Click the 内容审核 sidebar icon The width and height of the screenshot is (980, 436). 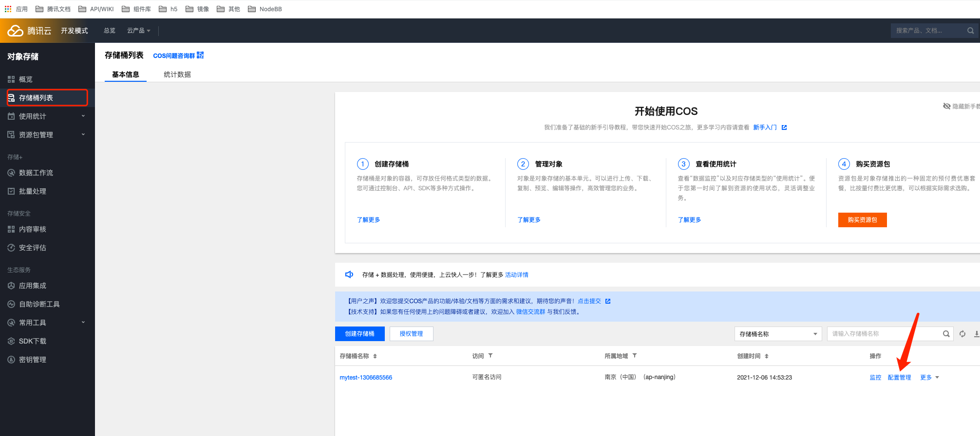(x=11, y=229)
